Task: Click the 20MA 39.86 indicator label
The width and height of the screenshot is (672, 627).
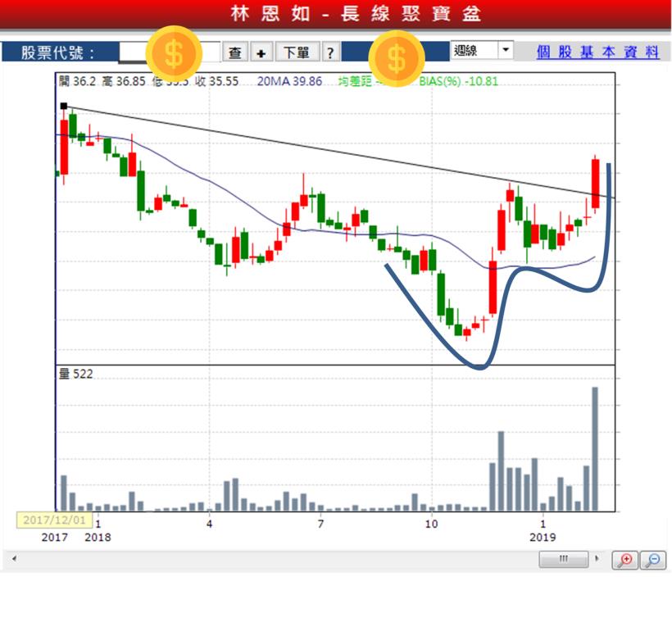Action: click(289, 81)
